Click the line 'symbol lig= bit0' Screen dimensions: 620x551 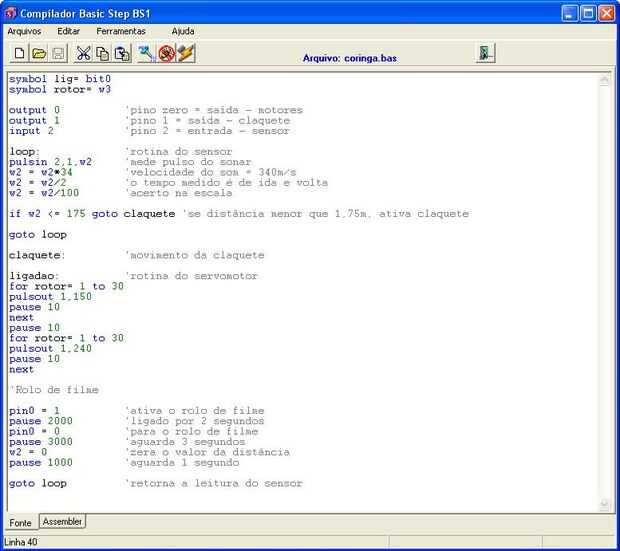click(60, 79)
